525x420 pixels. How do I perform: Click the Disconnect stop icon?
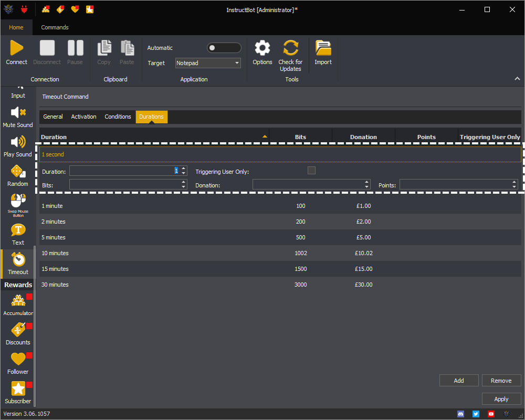[47, 48]
